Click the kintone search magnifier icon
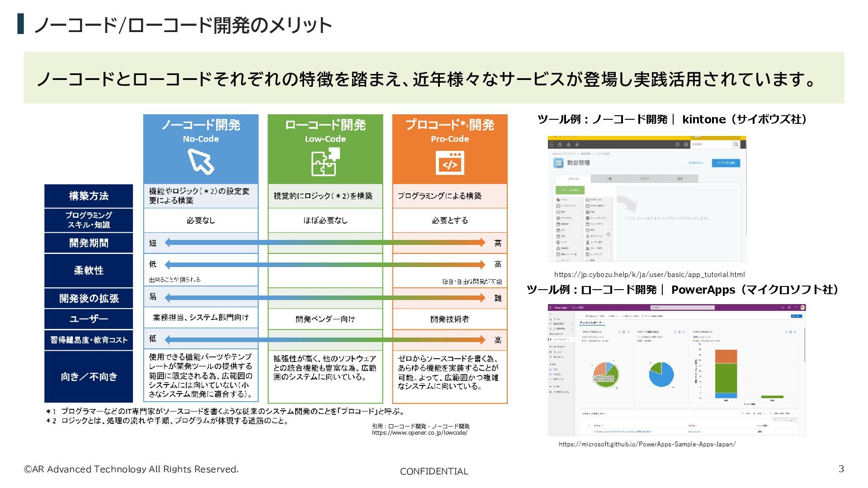 tap(736, 145)
